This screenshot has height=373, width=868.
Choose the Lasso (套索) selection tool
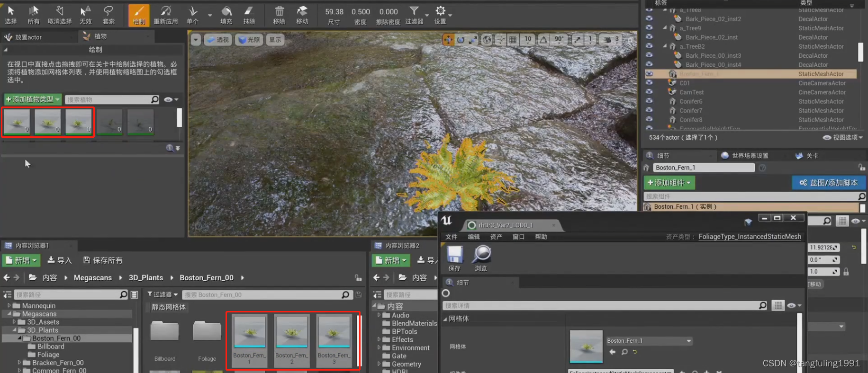pyautogui.click(x=108, y=15)
